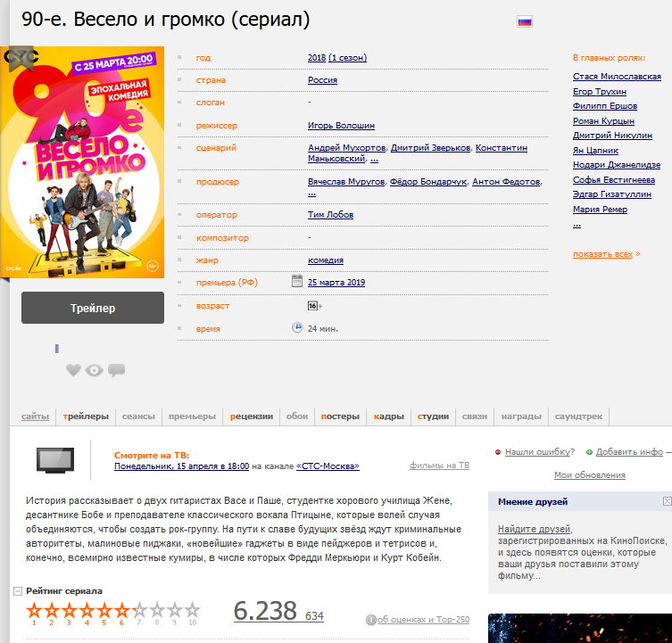Rate the series 7 stars

click(139, 610)
